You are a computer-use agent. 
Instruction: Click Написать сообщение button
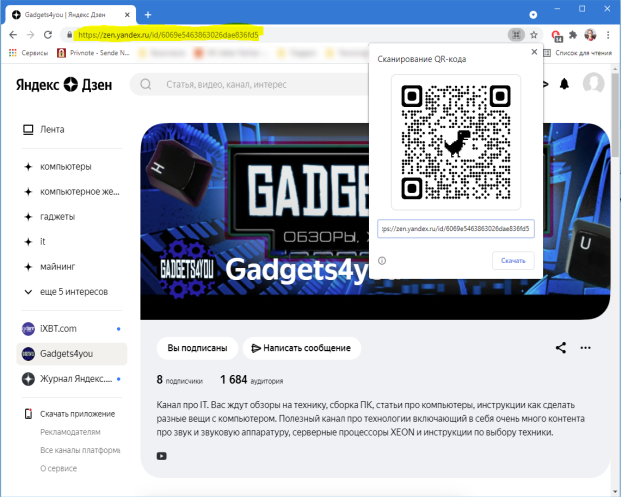(301, 348)
